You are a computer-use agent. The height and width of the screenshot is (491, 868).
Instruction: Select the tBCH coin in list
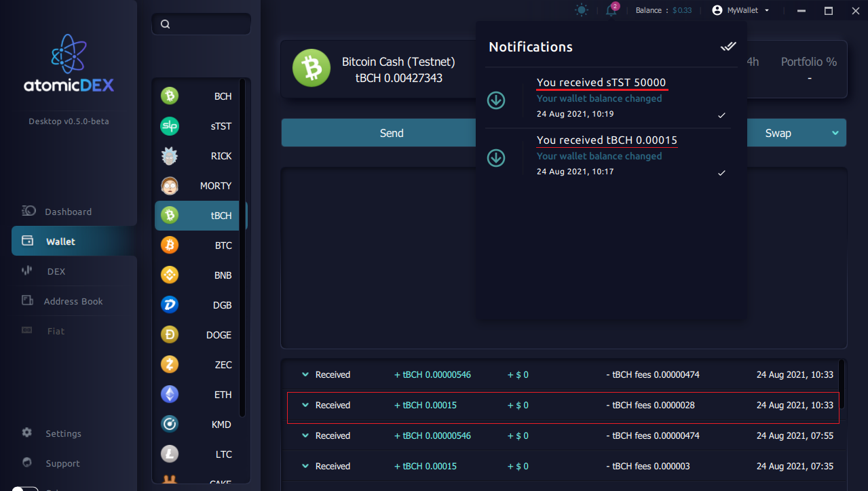[201, 216]
